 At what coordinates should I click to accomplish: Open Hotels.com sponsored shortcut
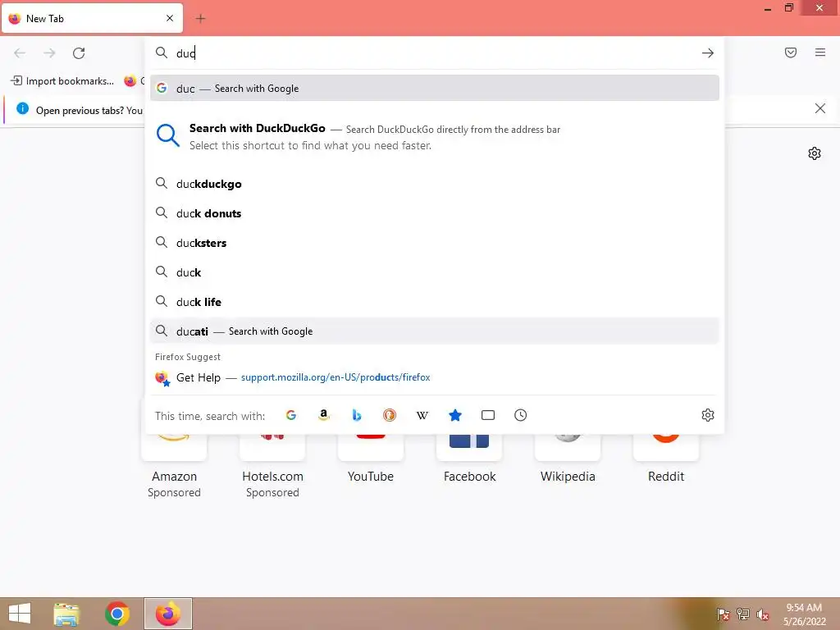[272, 466]
